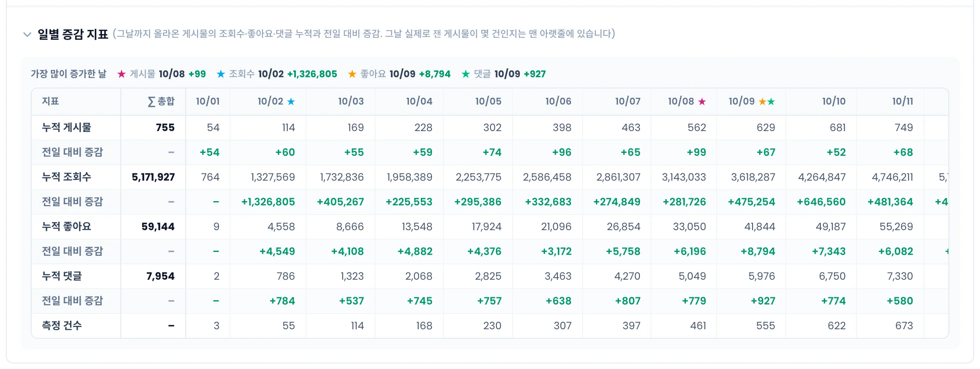Click the blue star in the 10/02 header
Screen dimensions: 980x369
(291, 101)
